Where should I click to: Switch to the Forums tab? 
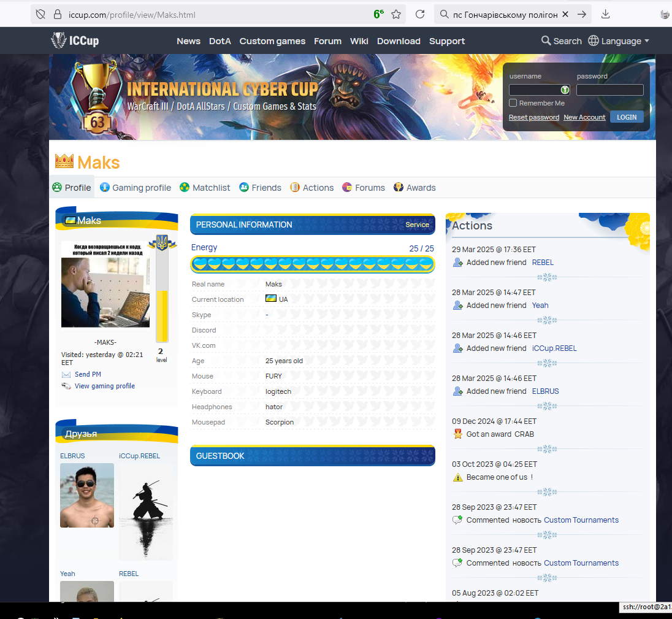(x=364, y=188)
